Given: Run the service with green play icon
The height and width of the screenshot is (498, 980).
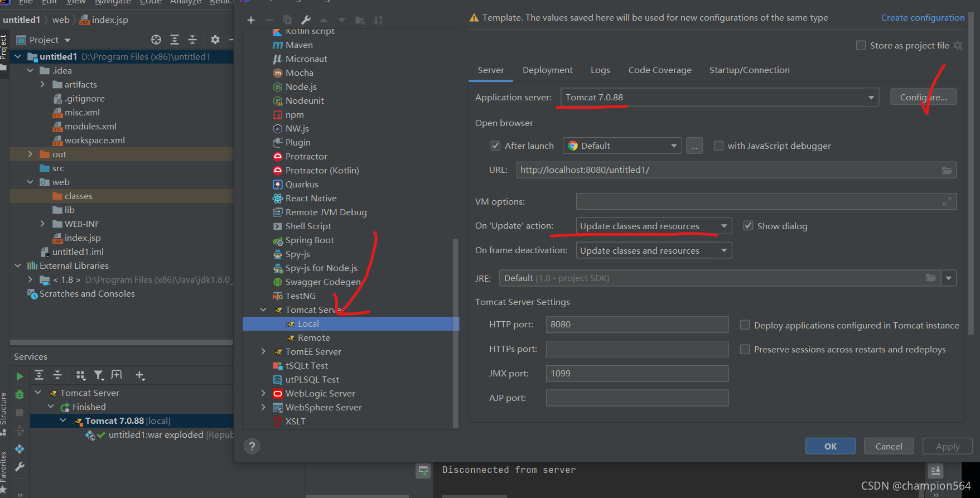Looking at the screenshot, I should [20, 376].
